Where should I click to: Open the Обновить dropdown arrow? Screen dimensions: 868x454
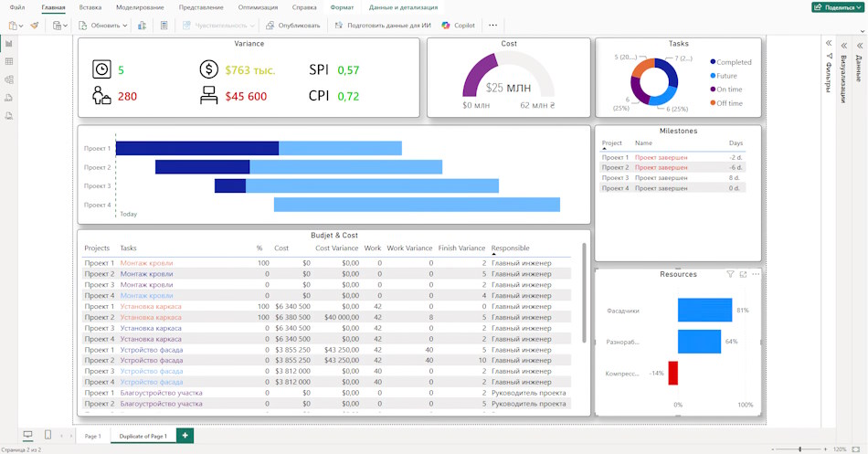tap(124, 26)
